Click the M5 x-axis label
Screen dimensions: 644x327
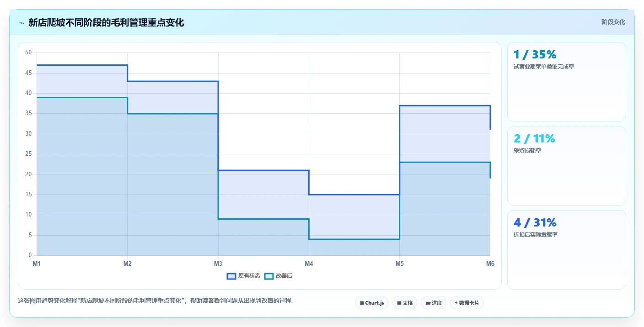[x=399, y=264]
